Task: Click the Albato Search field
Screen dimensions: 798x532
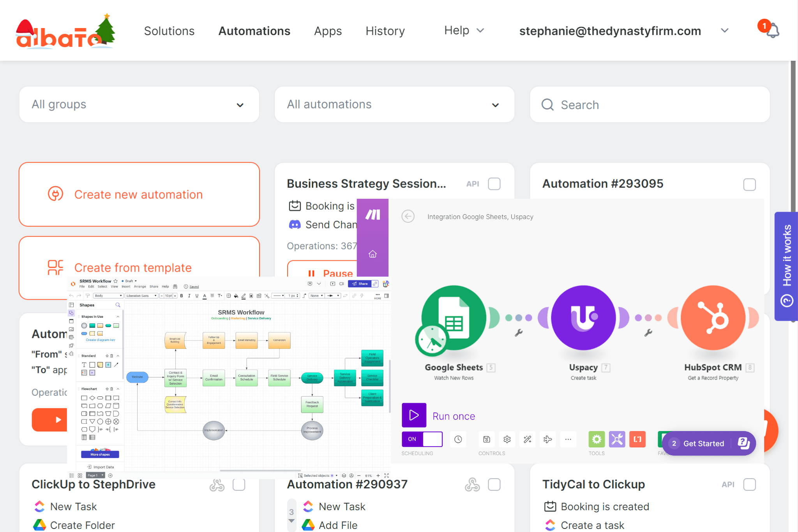Action: [x=650, y=104]
